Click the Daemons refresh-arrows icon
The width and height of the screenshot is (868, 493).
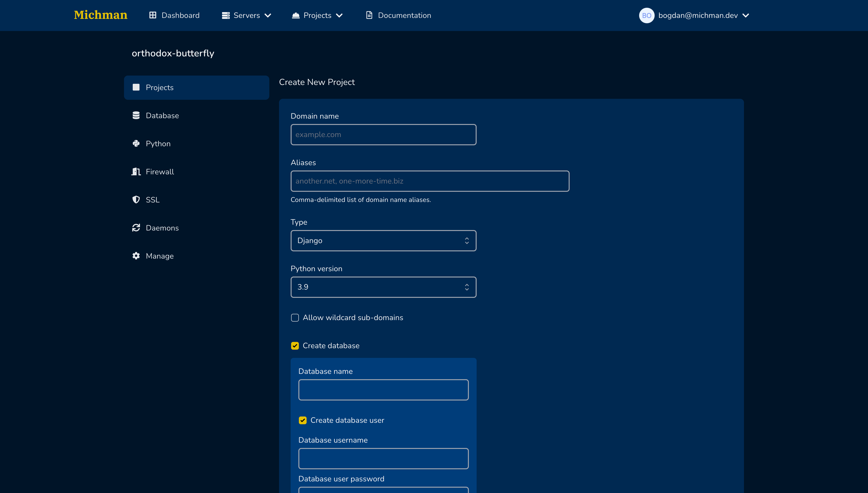(136, 228)
